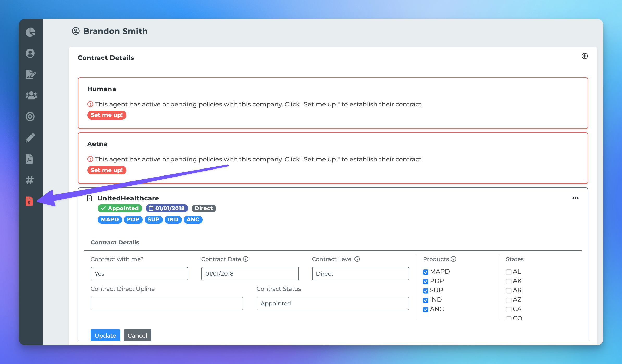
Task: Open Contract Status Appointed dropdown
Action: (x=333, y=303)
